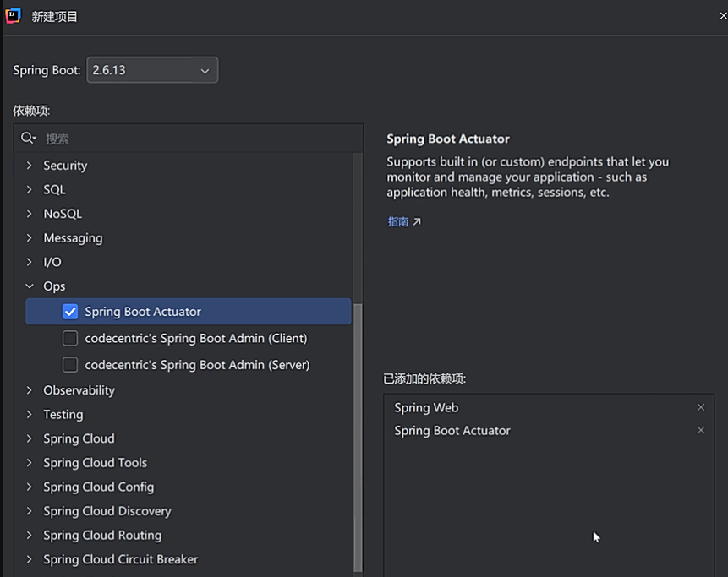Screen dimensions: 728x577
Task: Expand the Spring Cloud Circuit Breaker category
Action: tap(30, 559)
